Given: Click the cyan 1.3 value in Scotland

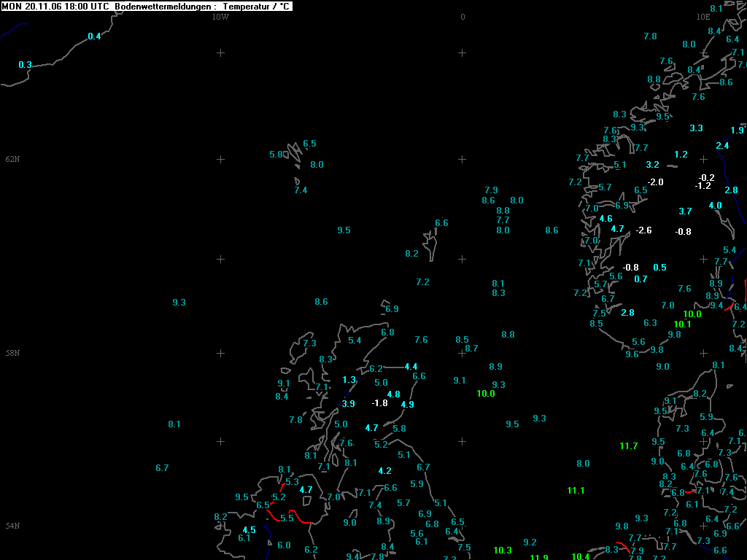Looking at the screenshot, I should [349, 380].
